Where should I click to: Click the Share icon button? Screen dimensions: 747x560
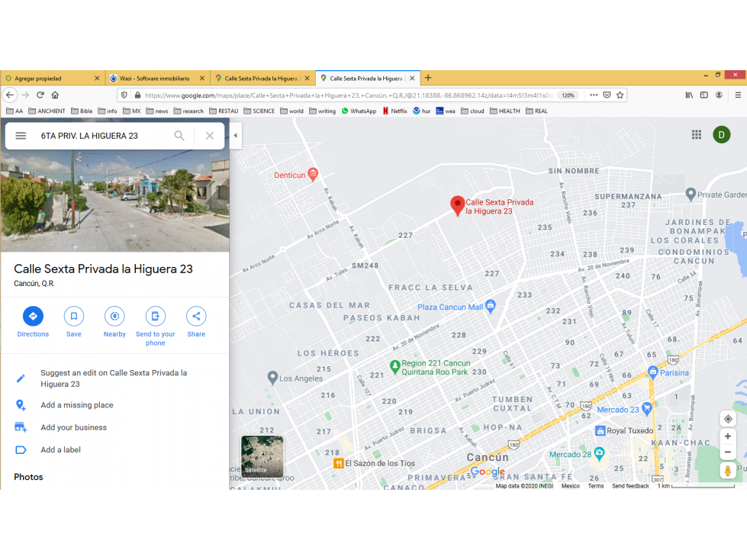pos(196,316)
